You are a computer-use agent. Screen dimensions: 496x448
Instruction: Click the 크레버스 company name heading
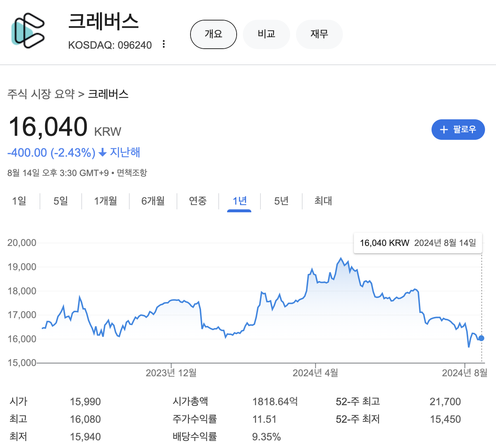104,21
